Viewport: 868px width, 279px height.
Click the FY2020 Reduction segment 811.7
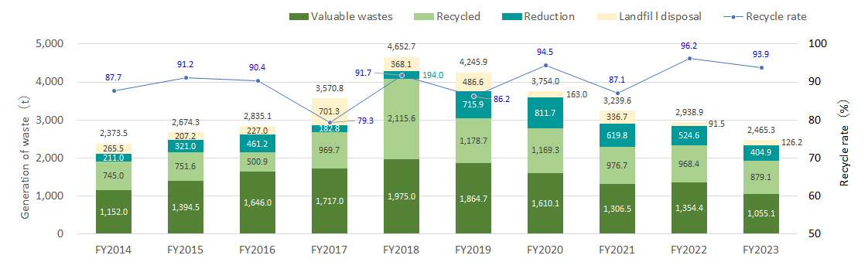(x=545, y=113)
